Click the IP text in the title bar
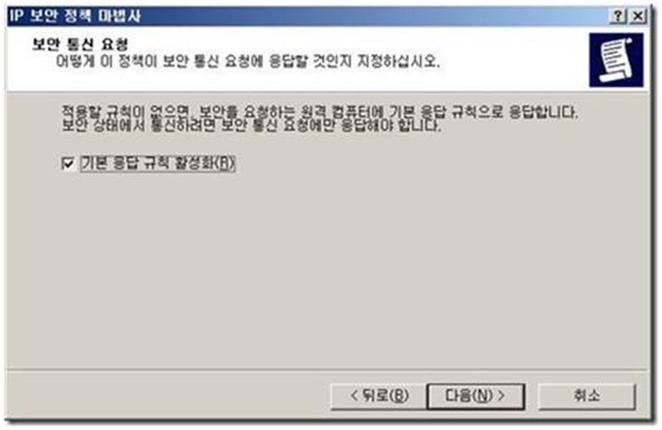The image size is (662, 430). [16, 16]
